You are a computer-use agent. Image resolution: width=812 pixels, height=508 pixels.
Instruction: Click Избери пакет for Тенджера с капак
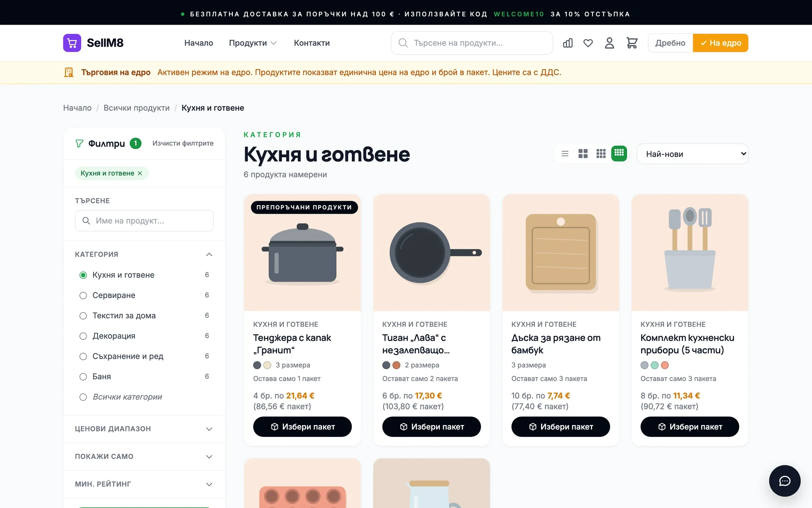pyautogui.click(x=302, y=427)
